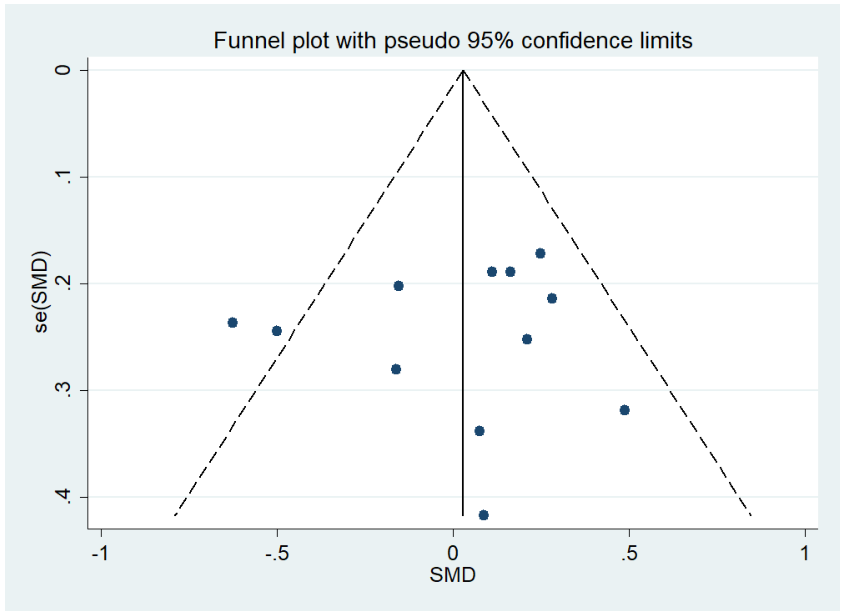The height and width of the screenshot is (616, 845).
Task: Click the topmost data point in the funnel
Action: pos(540,254)
